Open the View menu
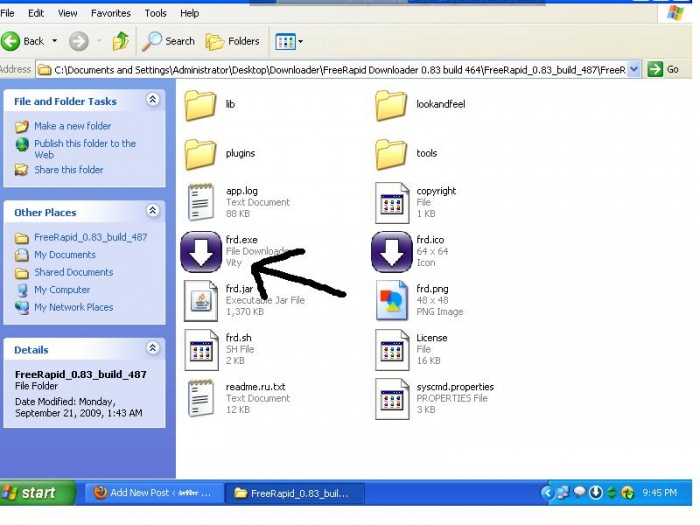Image resolution: width=700 pixels, height=525 pixels. coord(67,13)
